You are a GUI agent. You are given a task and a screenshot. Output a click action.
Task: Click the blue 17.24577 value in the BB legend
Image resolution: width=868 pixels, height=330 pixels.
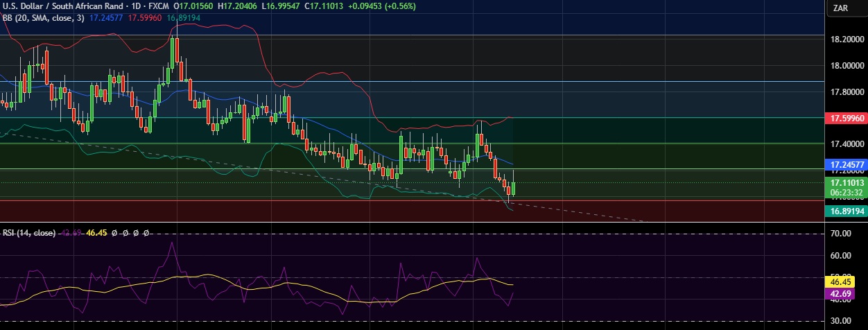click(106, 17)
